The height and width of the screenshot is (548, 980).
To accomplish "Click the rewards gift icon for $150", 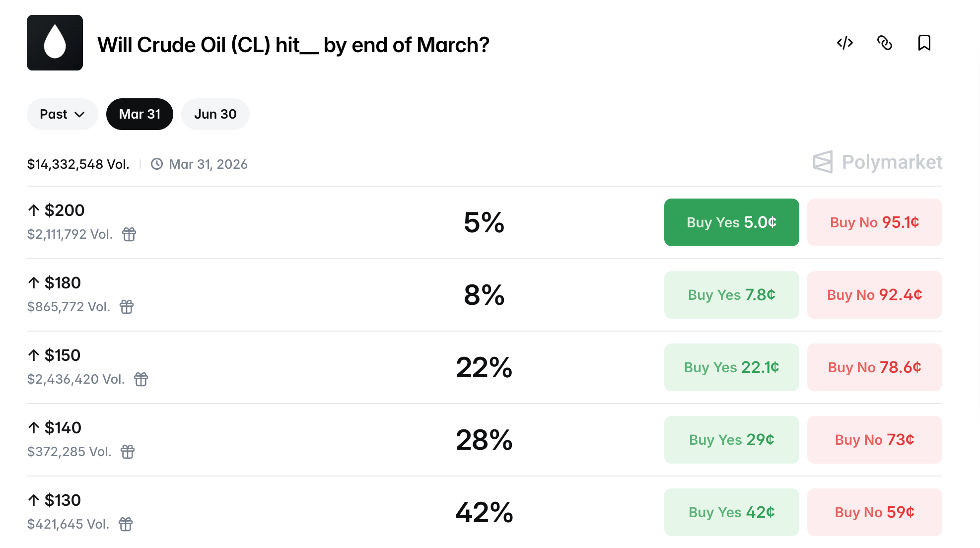I will [x=141, y=379].
